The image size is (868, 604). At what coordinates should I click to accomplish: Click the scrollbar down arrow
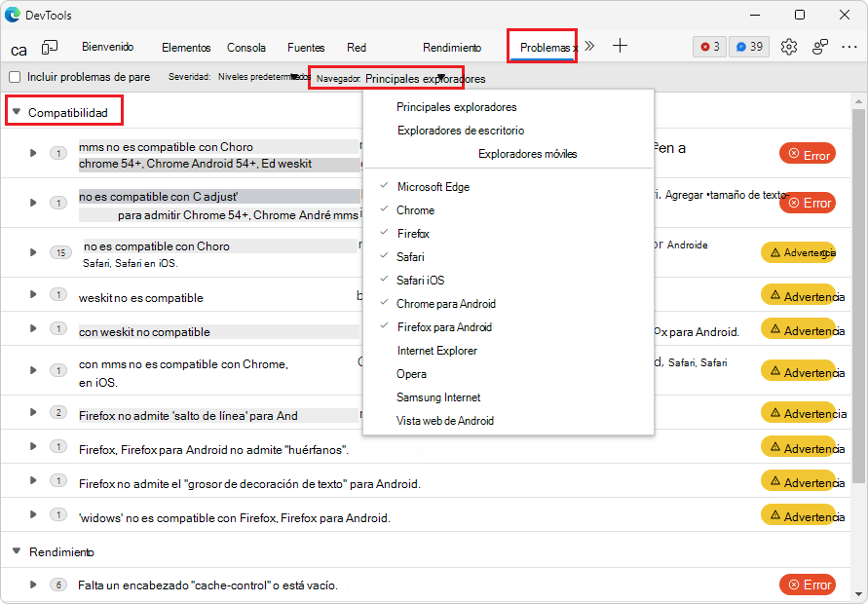(859, 594)
